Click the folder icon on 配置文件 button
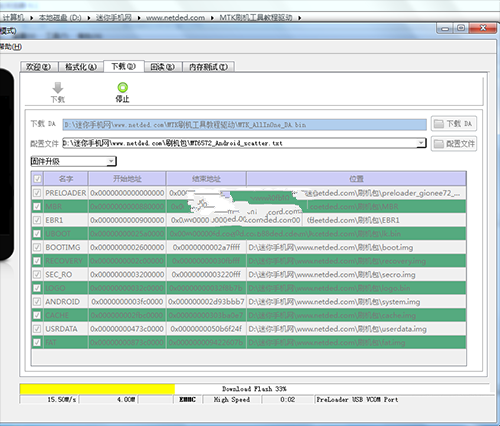The width and height of the screenshot is (500, 426). click(x=438, y=144)
